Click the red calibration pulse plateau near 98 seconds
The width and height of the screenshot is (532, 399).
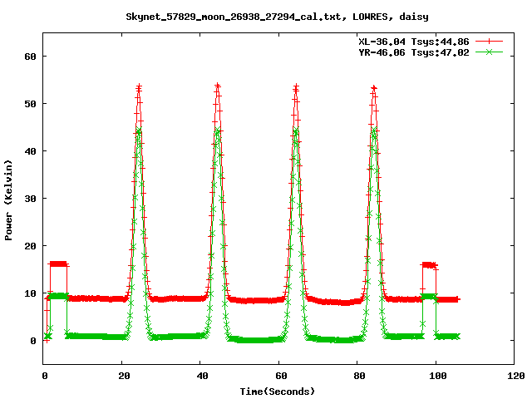[429, 265]
